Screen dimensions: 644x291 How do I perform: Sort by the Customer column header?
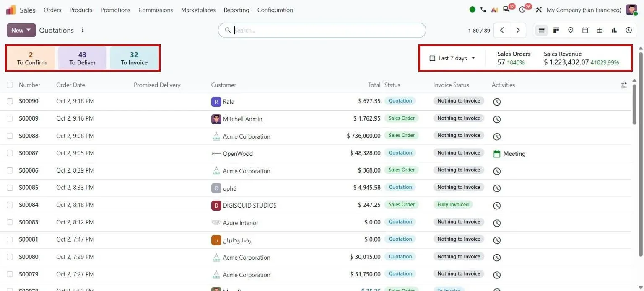point(223,85)
